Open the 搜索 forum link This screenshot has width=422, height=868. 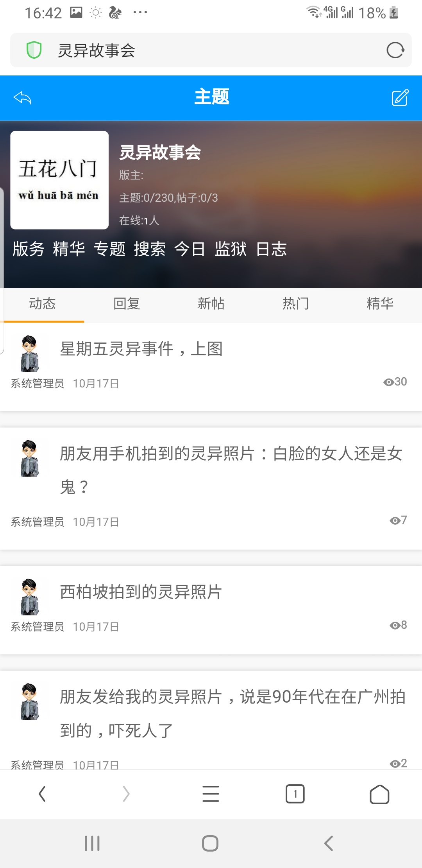coord(150,249)
